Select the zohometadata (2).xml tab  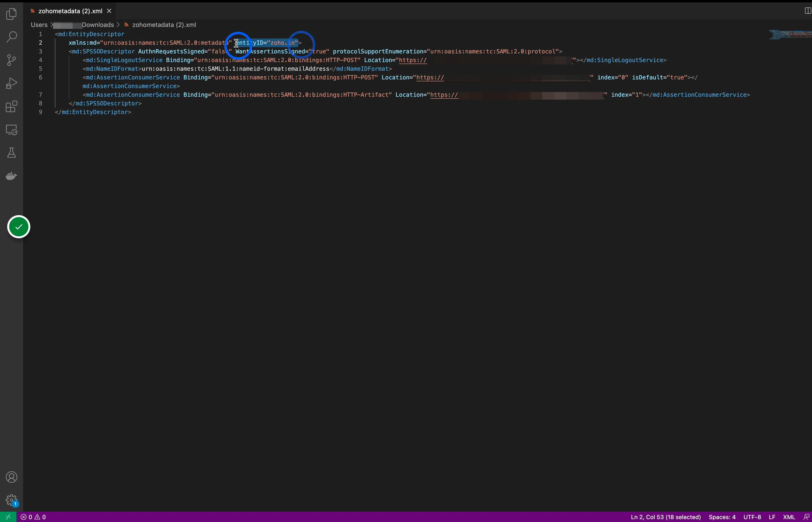(x=70, y=11)
